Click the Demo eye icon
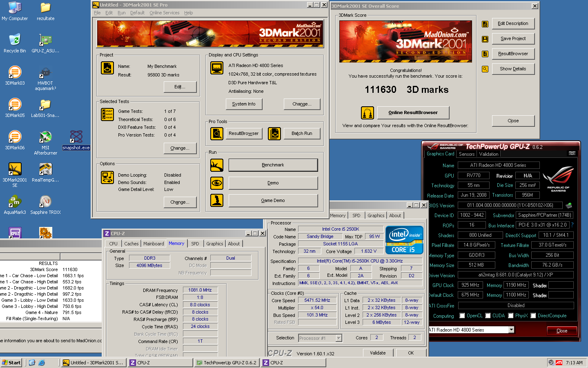The width and height of the screenshot is (588, 368). pos(217,183)
